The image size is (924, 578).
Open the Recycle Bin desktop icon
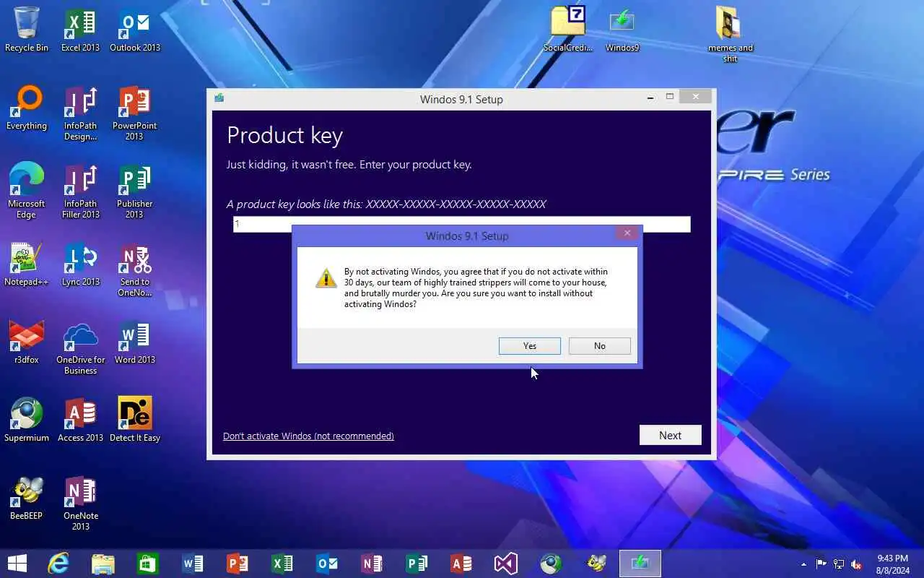(27, 30)
